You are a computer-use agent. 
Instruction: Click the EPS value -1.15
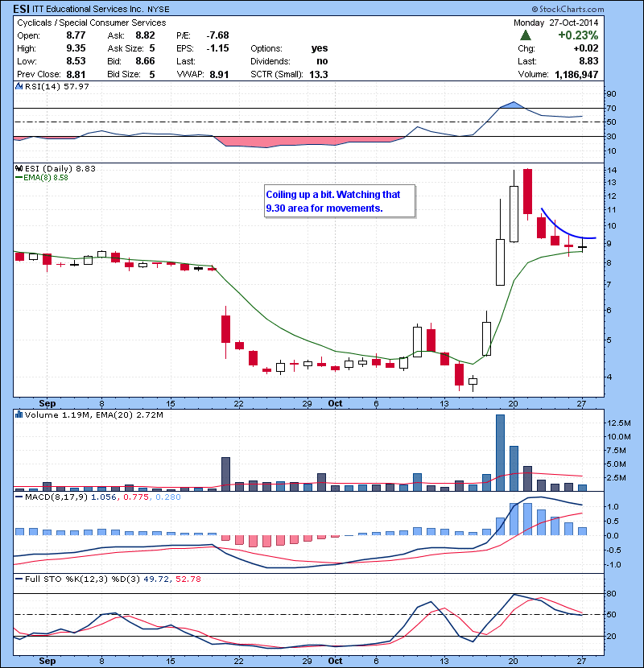(217, 48)
